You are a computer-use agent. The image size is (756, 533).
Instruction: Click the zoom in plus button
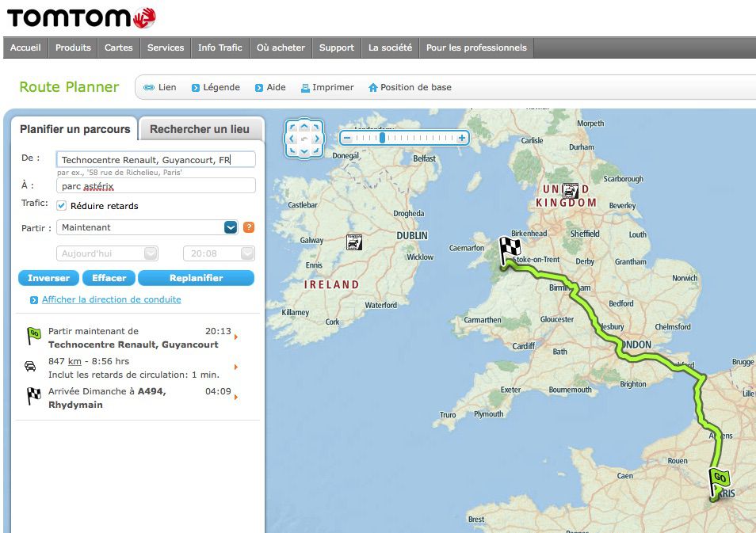point(462,139)
